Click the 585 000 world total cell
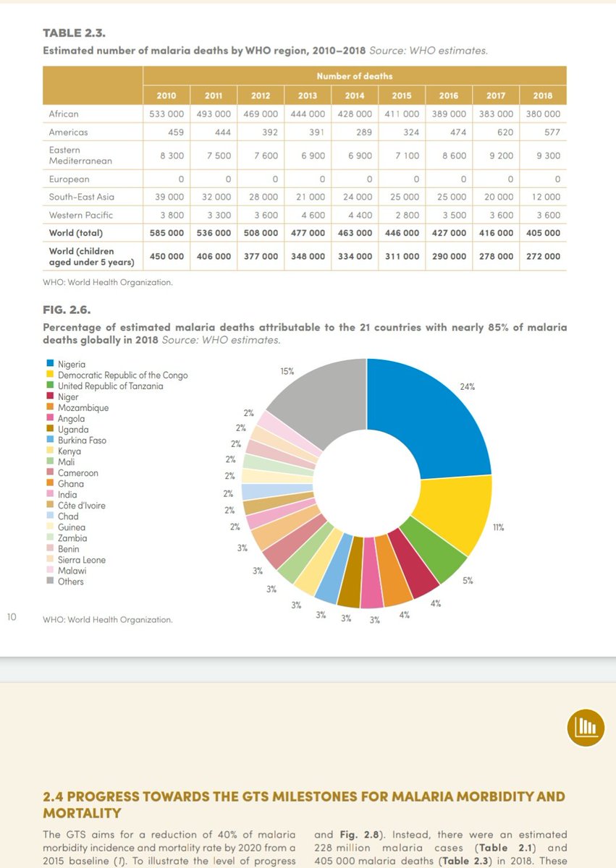The width and height of the screenshot is (616, 868). click(x=166, y=233)
